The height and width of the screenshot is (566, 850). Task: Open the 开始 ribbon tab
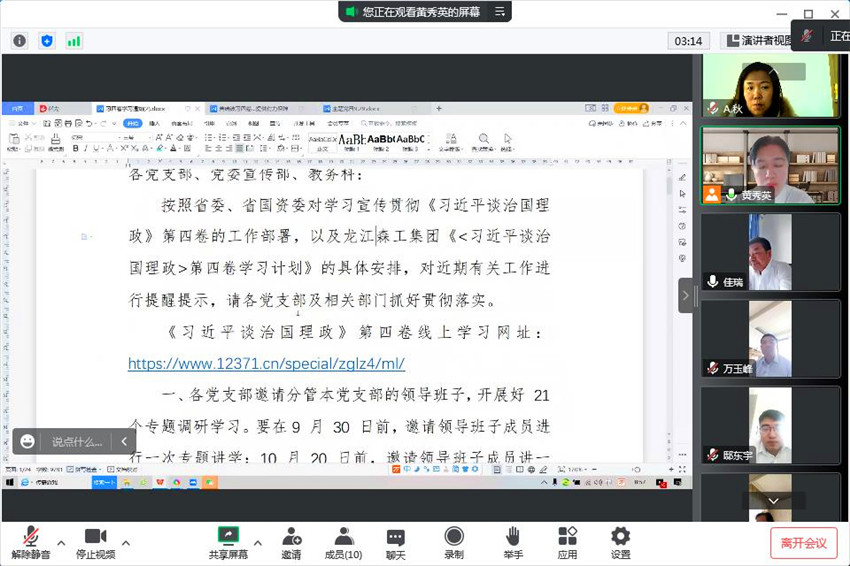coord(132,123)
